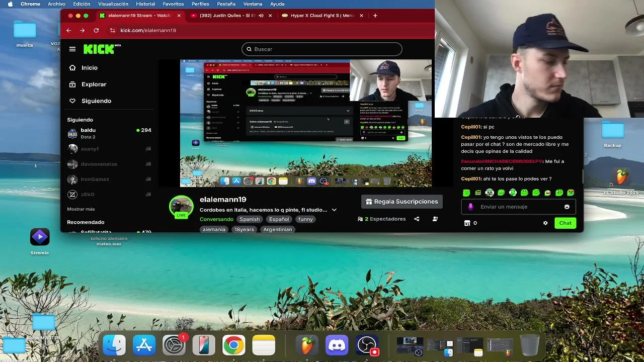Open the Archivo menu
Viewport: 644px width, 362px height.
click(56, 4)
